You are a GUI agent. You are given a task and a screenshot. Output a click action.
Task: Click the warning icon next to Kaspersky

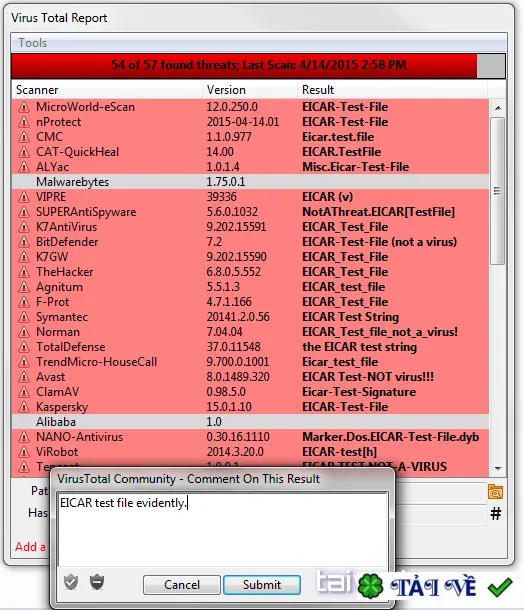click(x=24, y=407)
